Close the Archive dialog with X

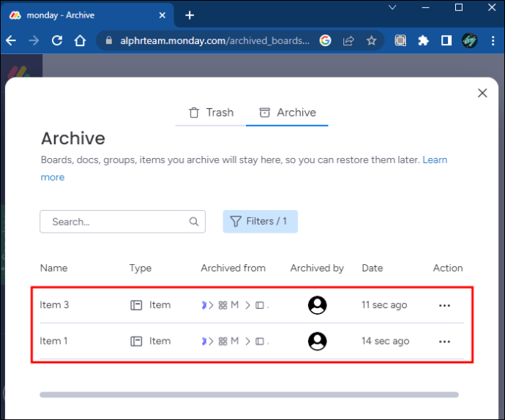pyautogui.click(x=482, y=93)
